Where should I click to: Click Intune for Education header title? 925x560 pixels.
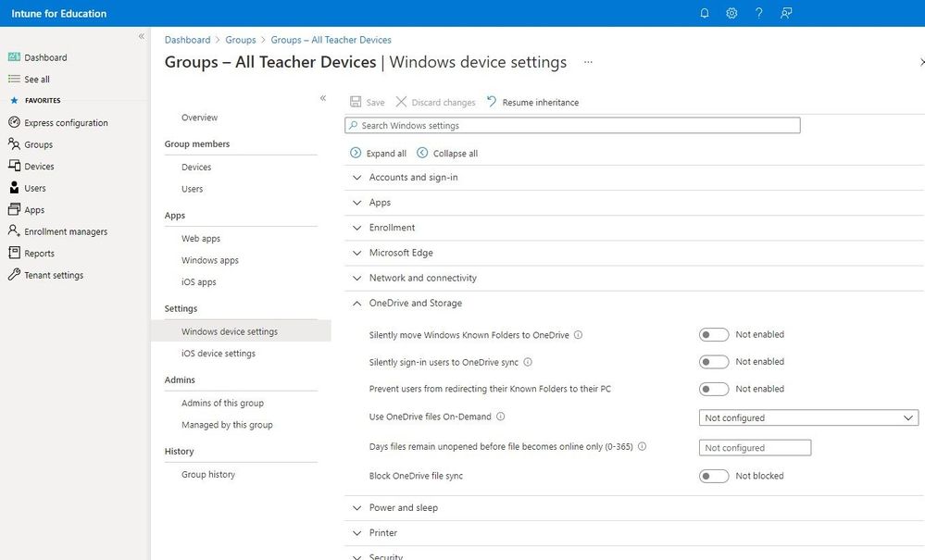tap(59, 13)
